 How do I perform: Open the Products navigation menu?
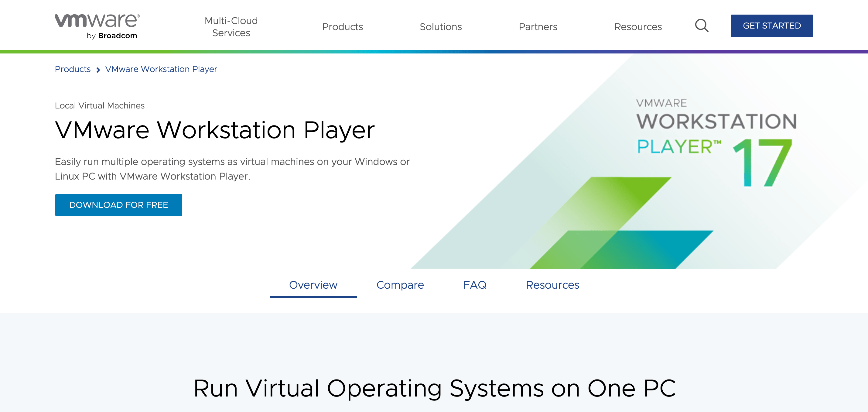[x=342, y=27]
